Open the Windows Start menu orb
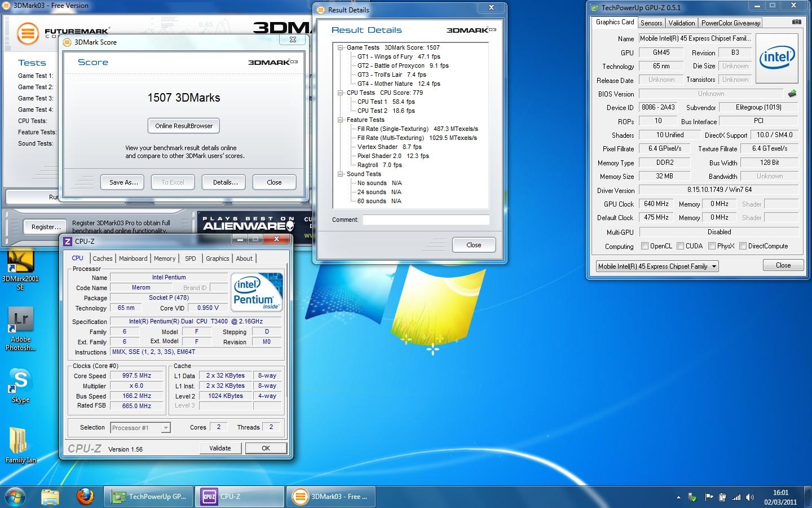 tap(15, 497)
